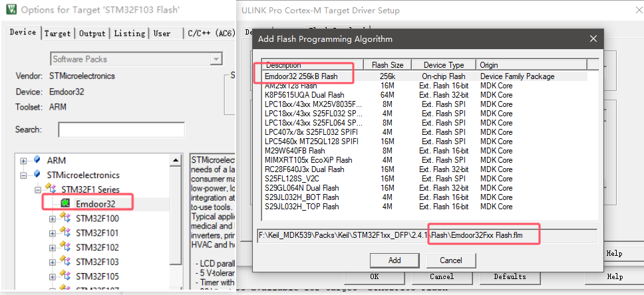Viewport: 644px width, 295px height.
Task: Click the STM32F100 device group icon
Action: [65, 219]
